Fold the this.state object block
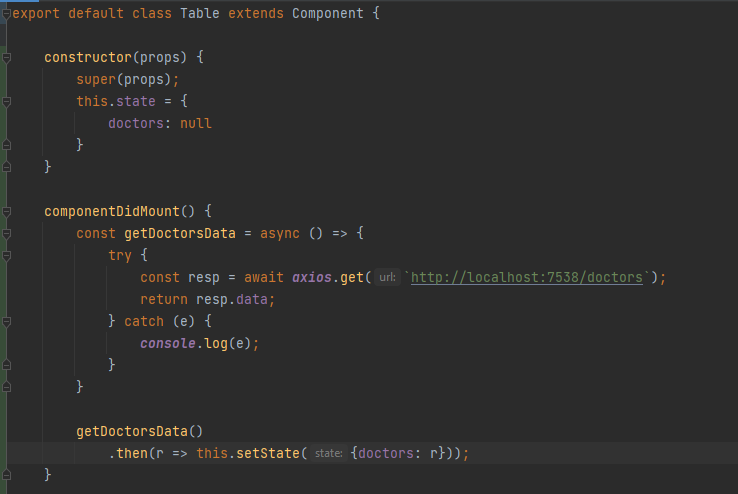Screen dimensions: 738x494 tap(7, 102)
